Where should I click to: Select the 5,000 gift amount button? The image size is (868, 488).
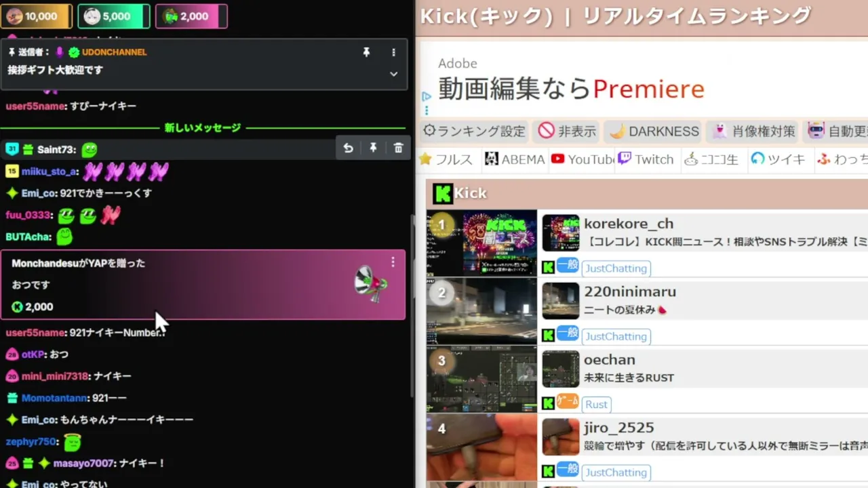(x=114, y=16)
